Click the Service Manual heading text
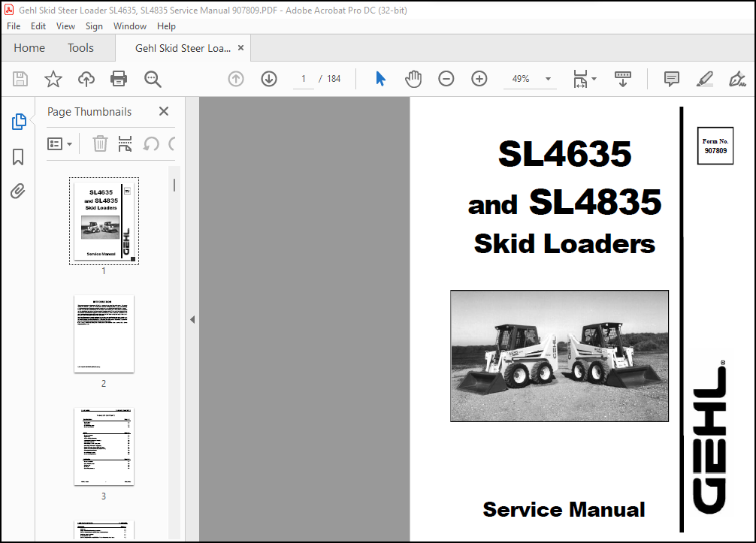 [564, 509]
